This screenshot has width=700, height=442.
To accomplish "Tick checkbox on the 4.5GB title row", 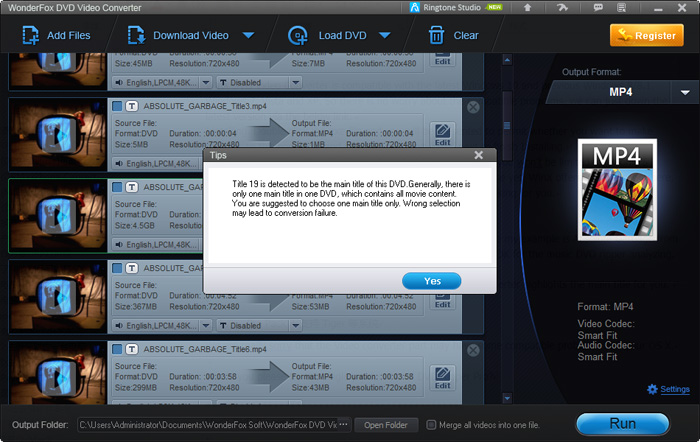I will coord(117,187).
